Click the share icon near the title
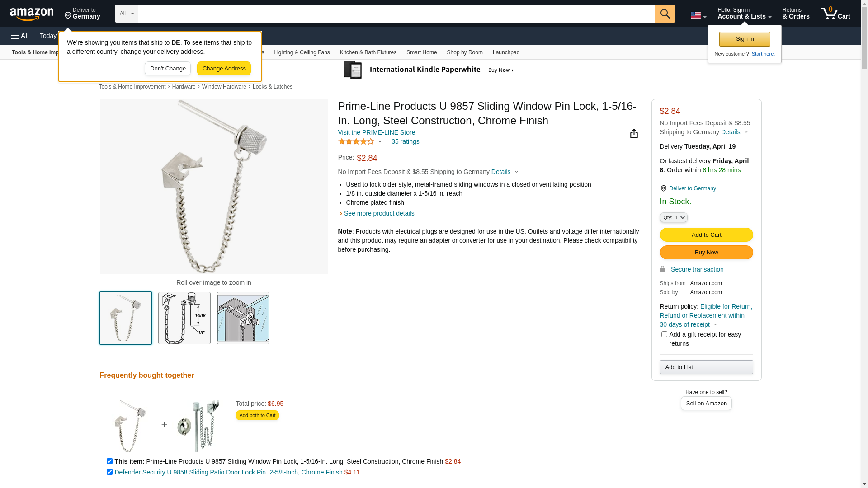868x488 pixels. coord(634,133)
